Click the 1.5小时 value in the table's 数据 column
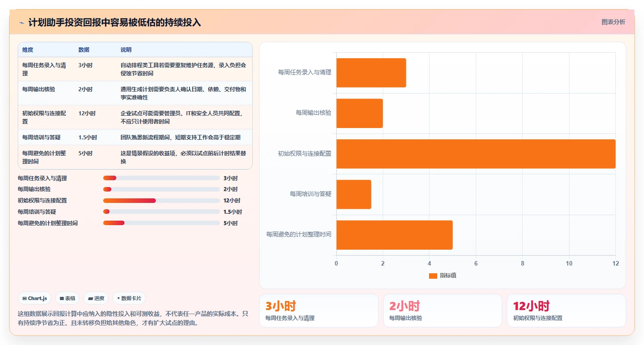 pos(88,137)
